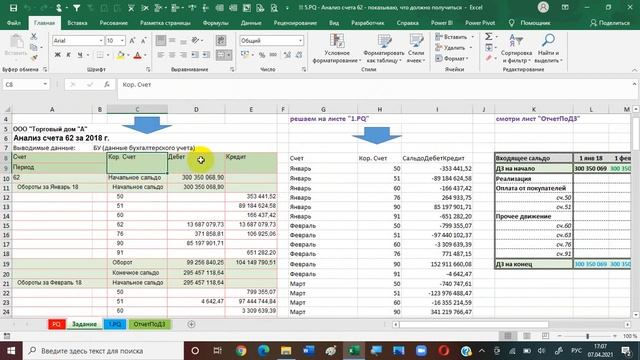Open Форматировать как таблицу dropdown

384,49
